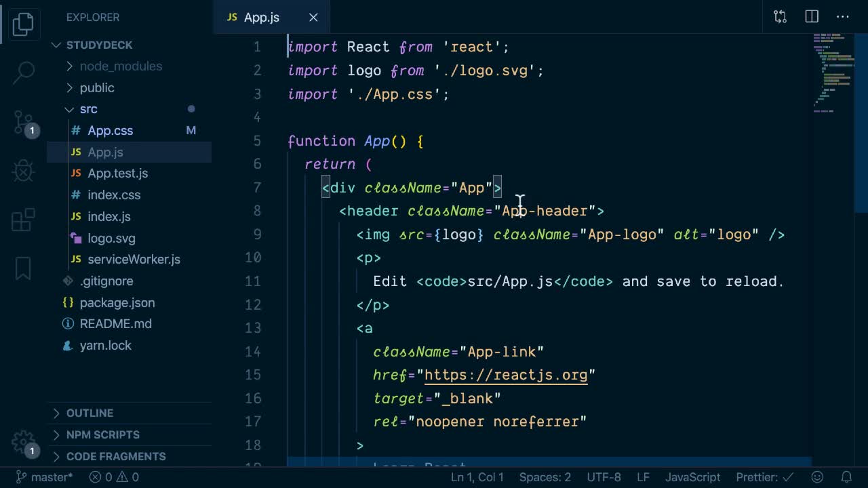The height and width of the screenshot is (488, 868).
Task: Change file encoding UTF-8
Action: pyautogui.click(x=604, y=477)
